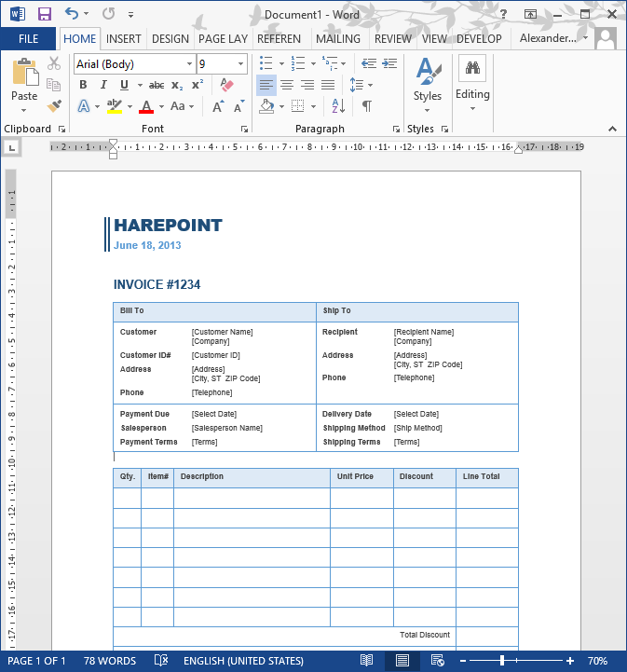Clear all formatting with the eraser icon
The width and height of the screenshot is (627, 672).
226,85
